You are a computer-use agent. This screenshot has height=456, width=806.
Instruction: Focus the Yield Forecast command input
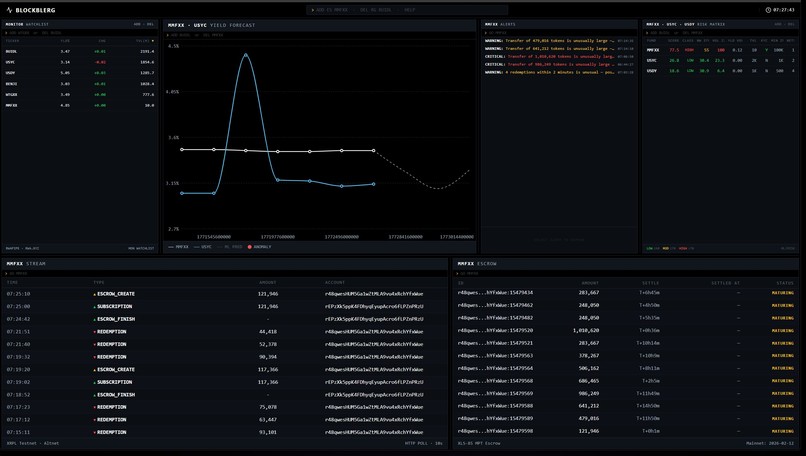tap(320, 35)
